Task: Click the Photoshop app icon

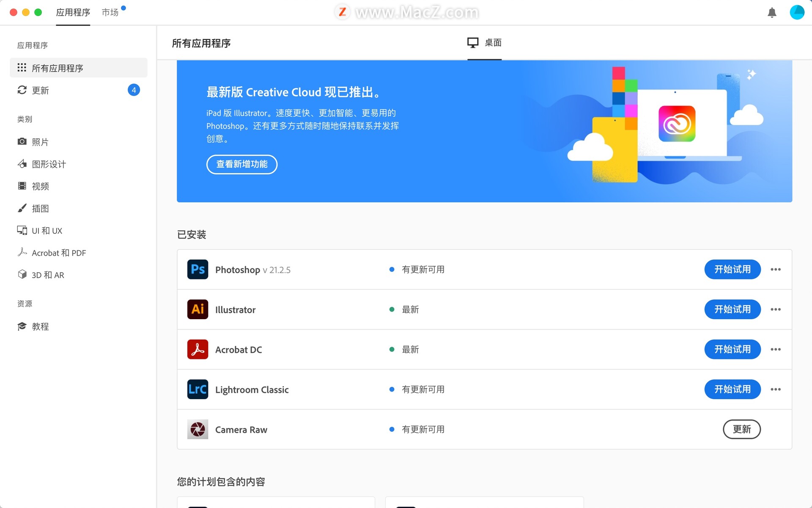Action: click(x=198, y=269)
